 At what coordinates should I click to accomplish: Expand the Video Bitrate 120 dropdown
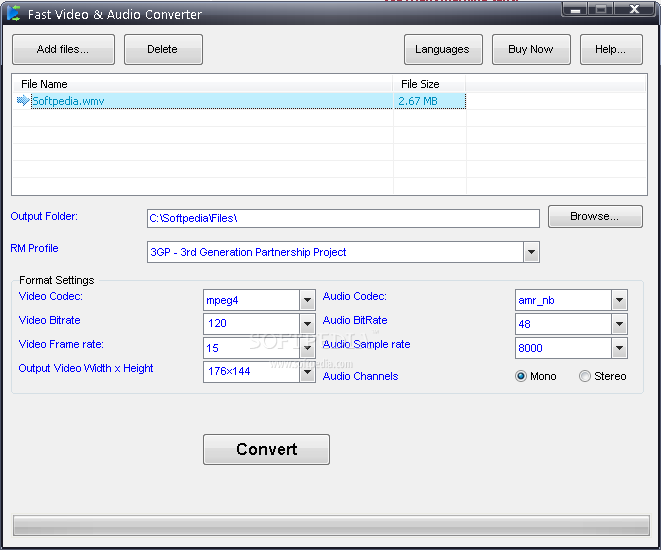(307, 324)
